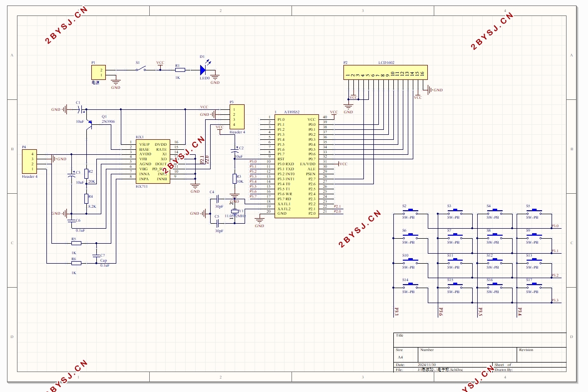Select the P1 two-pin power connector
This screenshot has height=392, width=588.
[98, 72]
